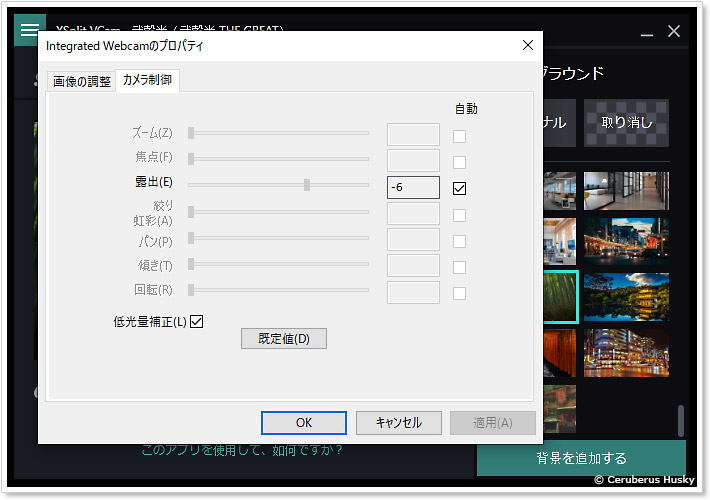Viewport: 710px width, 500px height.
Task: Switch to the 画像の調整 tab
Action: tap(82, 82)
